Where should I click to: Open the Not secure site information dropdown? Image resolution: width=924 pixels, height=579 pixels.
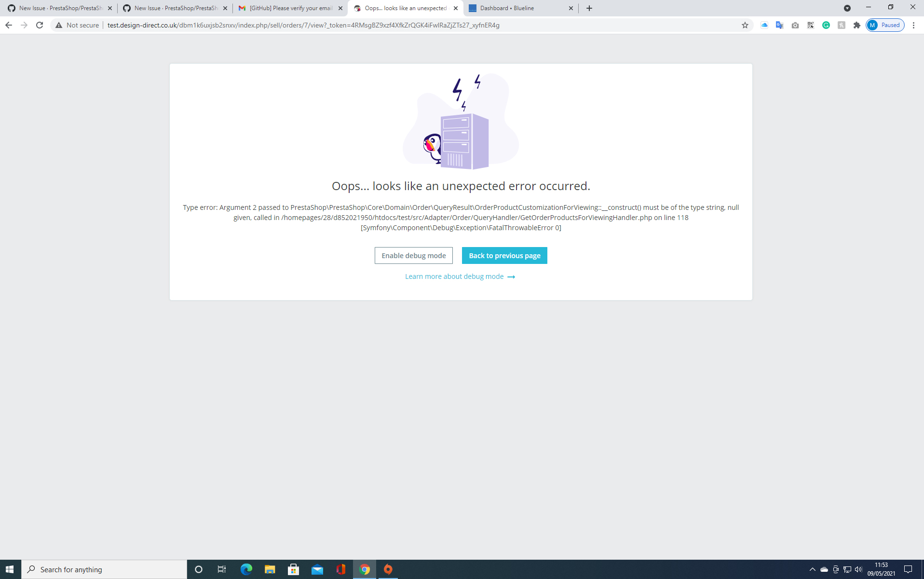[x=77, y=25]
